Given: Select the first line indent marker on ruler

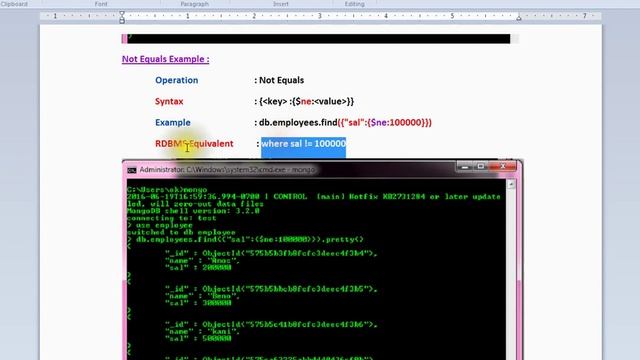Looking at the screenshot, I should (x=122, y=14).
